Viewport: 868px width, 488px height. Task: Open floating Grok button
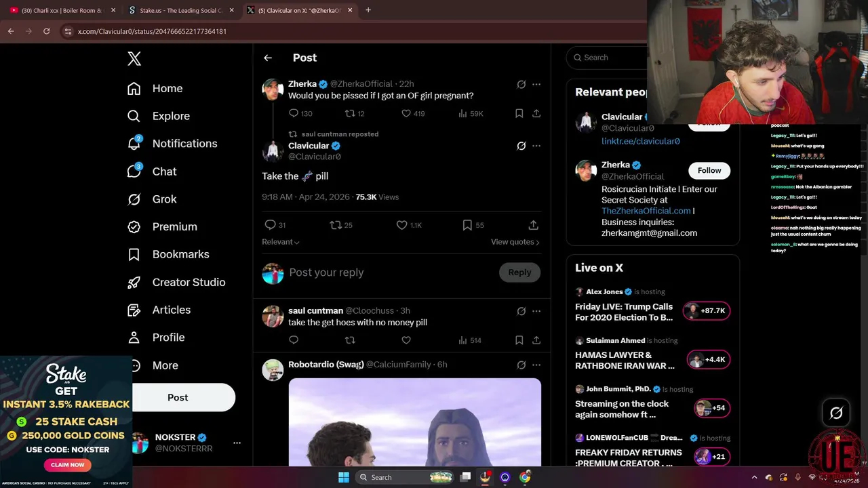[x=836, y=413]
